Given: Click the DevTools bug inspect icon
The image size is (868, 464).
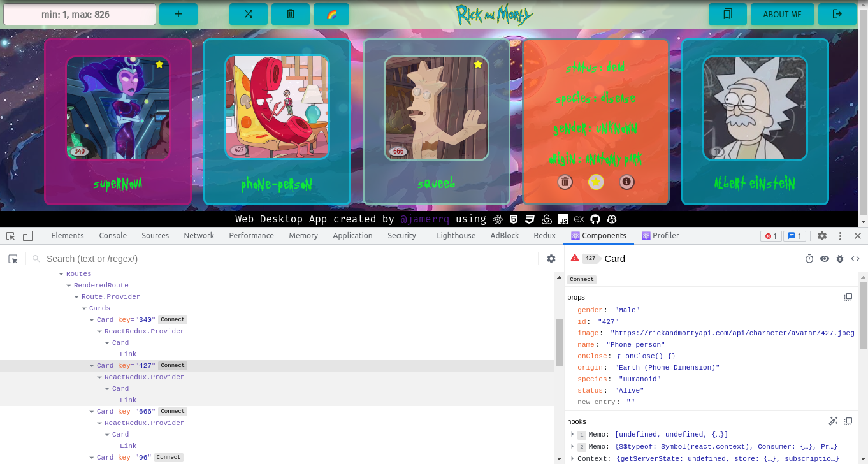Looking at the screenshot, I should (840, 259).
